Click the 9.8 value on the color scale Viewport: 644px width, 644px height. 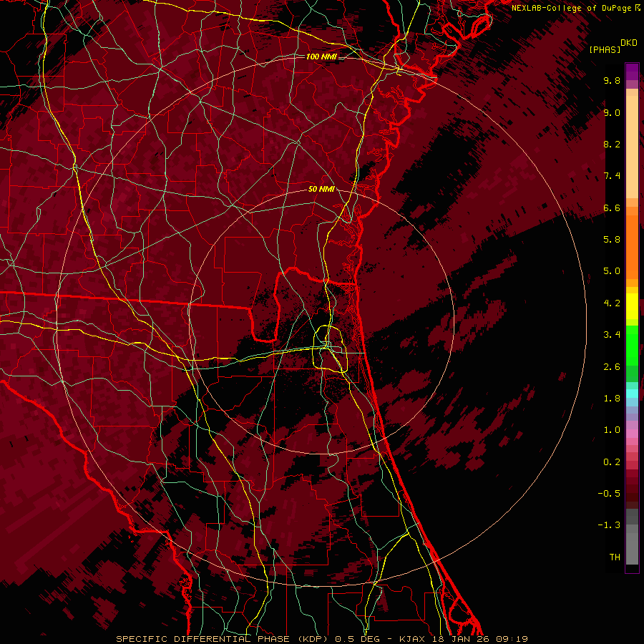[x=612, y=80]
